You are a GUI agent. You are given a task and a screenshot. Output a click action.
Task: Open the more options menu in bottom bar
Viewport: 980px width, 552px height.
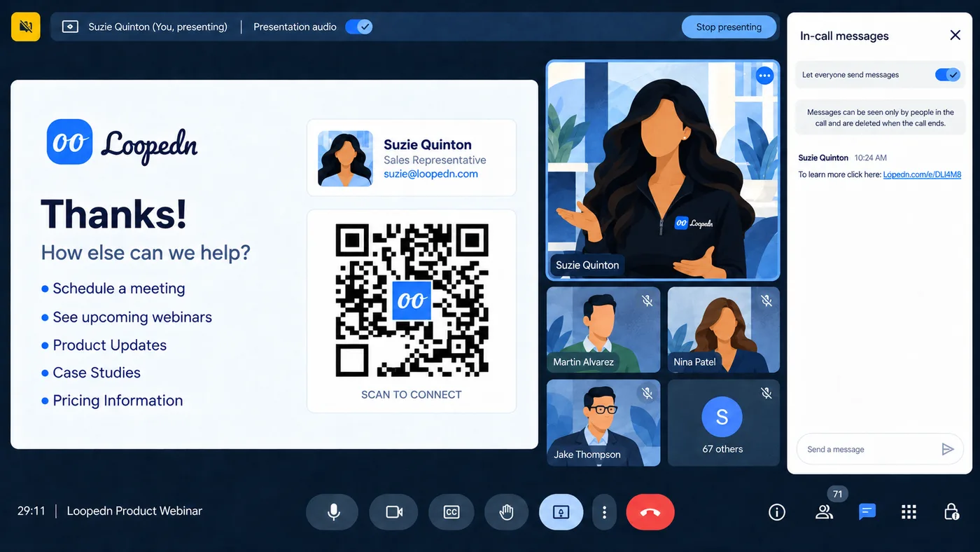(x=604, y=512)
